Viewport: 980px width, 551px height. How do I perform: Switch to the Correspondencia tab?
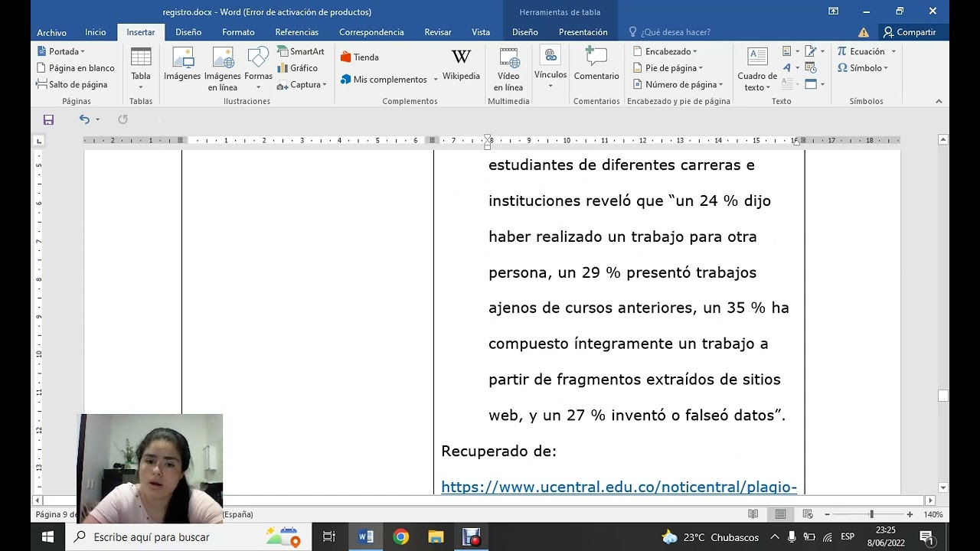[x=371, y=32]
